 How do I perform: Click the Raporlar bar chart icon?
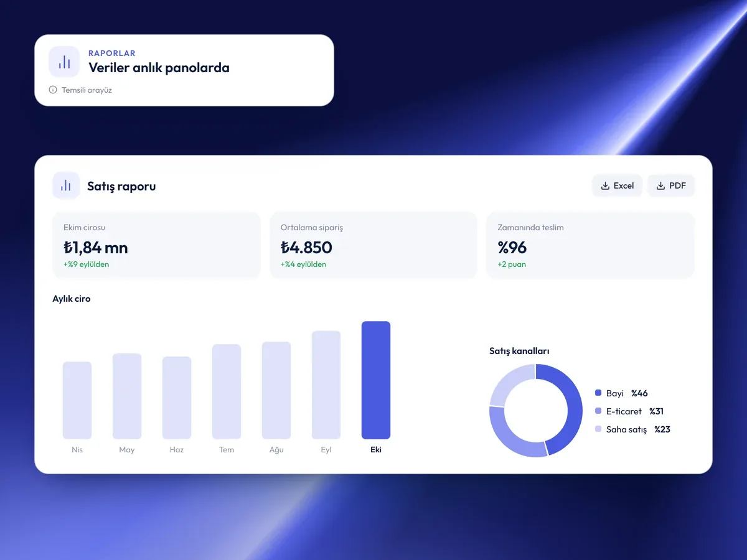point(64,62)
